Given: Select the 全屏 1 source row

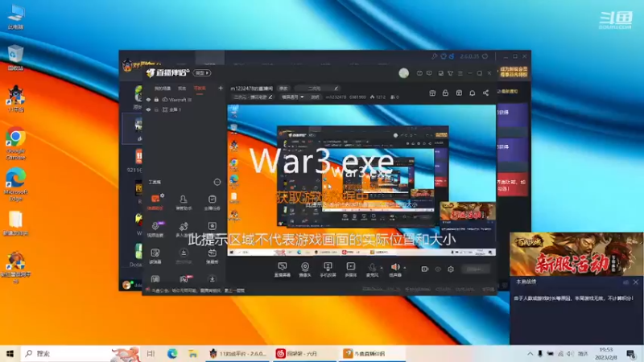Looking at the screenshot, I should (184, 109).
